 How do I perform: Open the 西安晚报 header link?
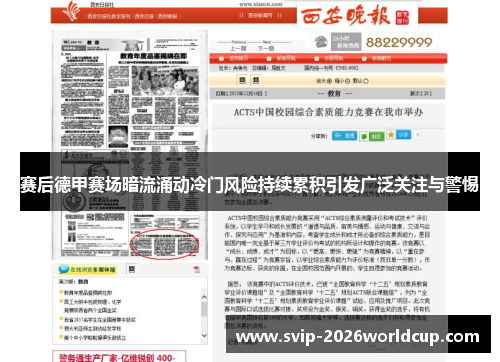coord(167,16)
